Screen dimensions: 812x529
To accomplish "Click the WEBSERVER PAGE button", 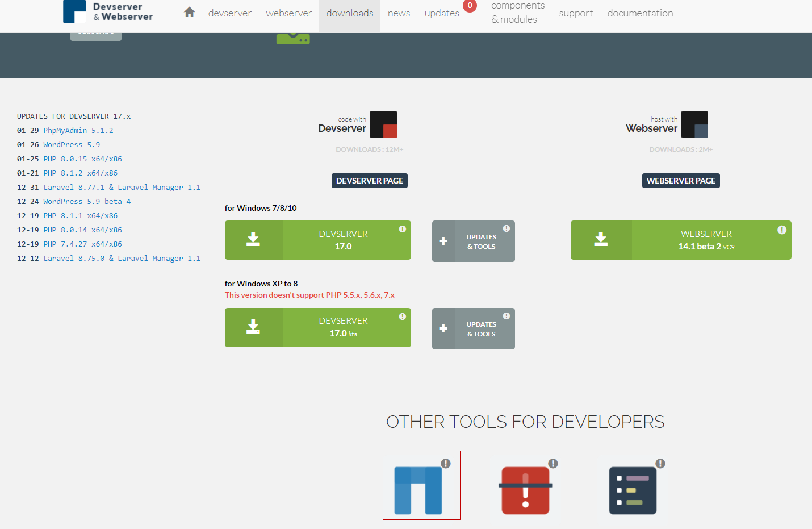I will coord(681,181).
